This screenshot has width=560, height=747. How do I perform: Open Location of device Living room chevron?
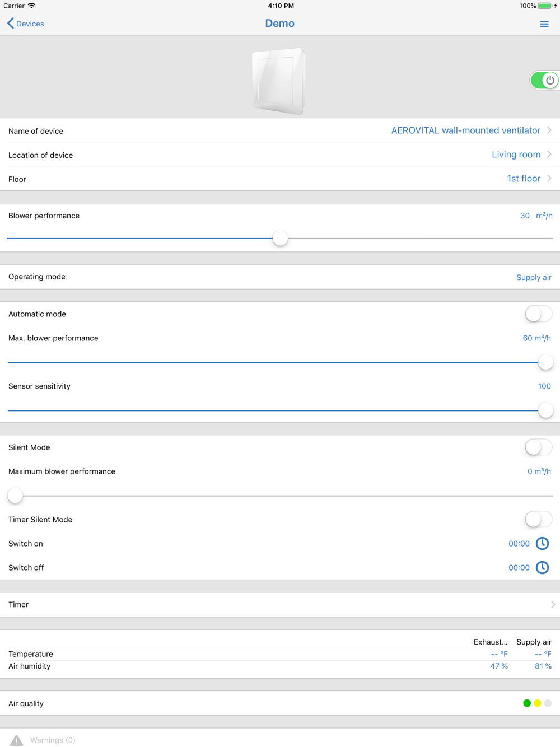[x=549, y=155]
